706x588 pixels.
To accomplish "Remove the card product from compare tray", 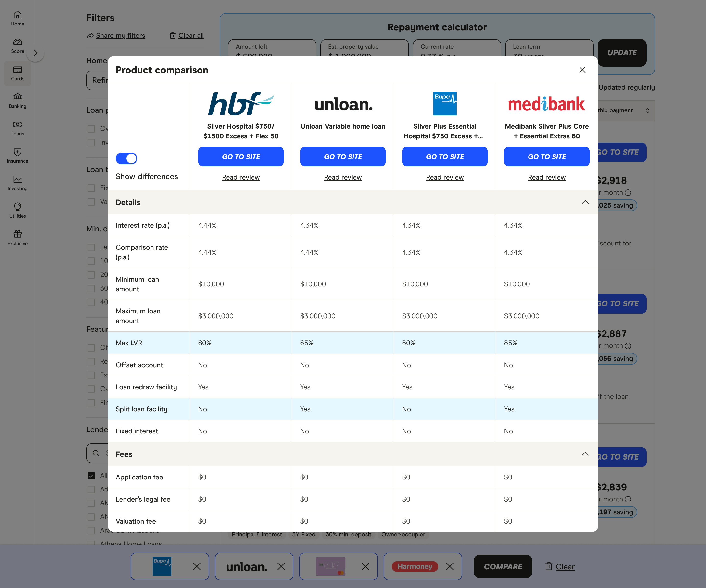I will 366,566.
